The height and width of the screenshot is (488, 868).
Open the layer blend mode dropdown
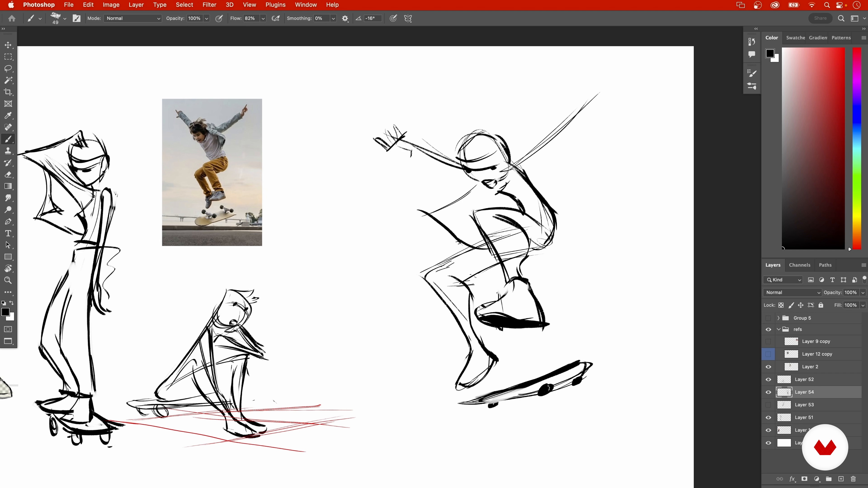pos(793,292)
